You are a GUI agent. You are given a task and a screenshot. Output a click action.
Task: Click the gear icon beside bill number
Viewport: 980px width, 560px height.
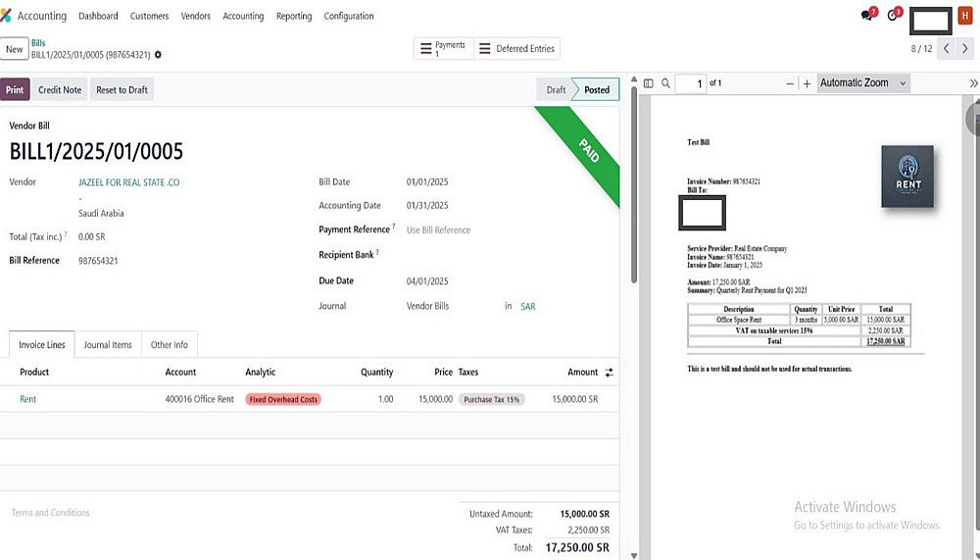(x=158, y=55)
